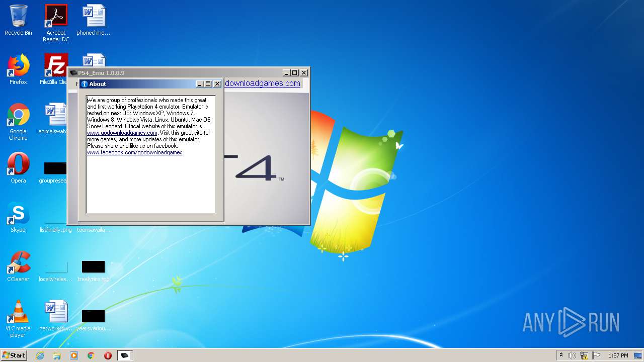Open Windows Explorer from the taskbar
Image resolution: width=644 pixels, height=362 pixels.
coord(57,355)
